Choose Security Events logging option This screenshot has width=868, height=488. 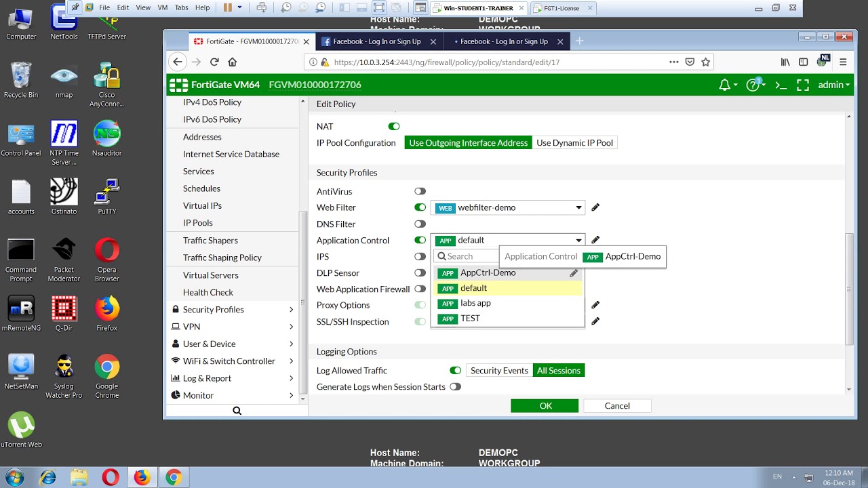tap(499, 371)
